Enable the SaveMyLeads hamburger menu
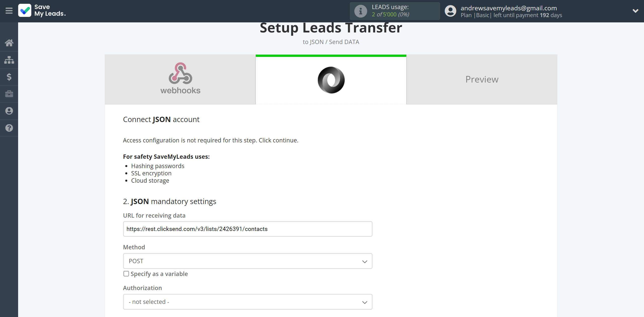The image size is (644, 317). pos(9,11)
